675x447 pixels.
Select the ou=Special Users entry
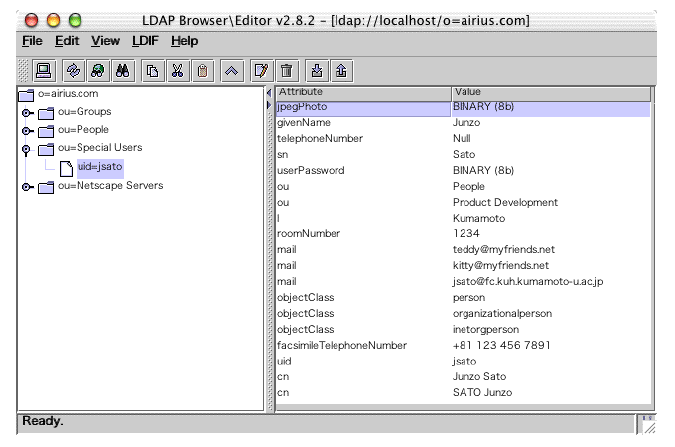(100, 148)
